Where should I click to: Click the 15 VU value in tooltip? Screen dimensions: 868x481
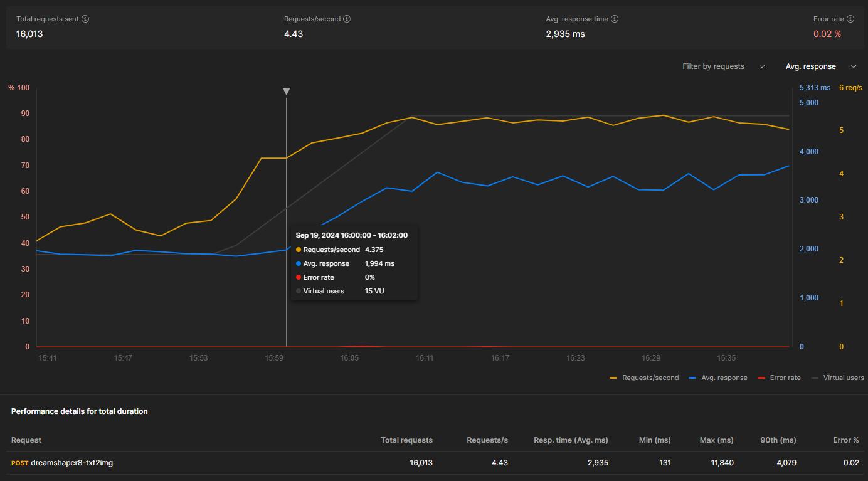coord(374,291)
